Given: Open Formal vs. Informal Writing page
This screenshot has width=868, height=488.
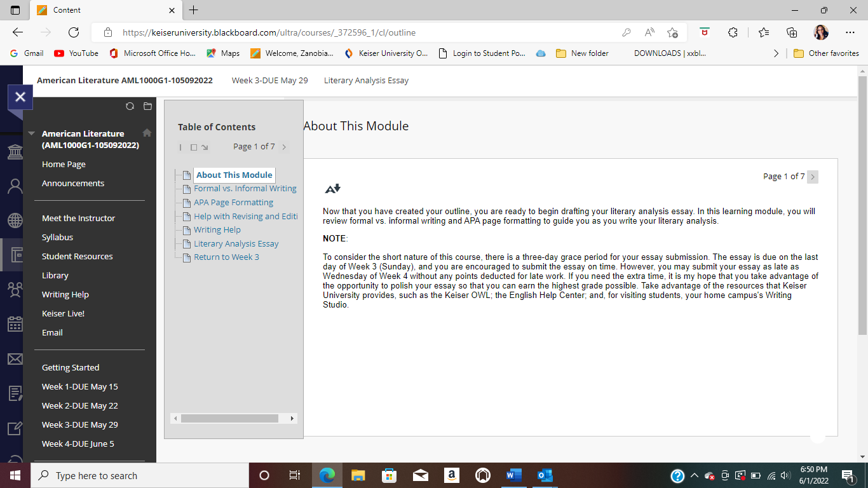Looking at the screenshot, I should tap(245, 189).
